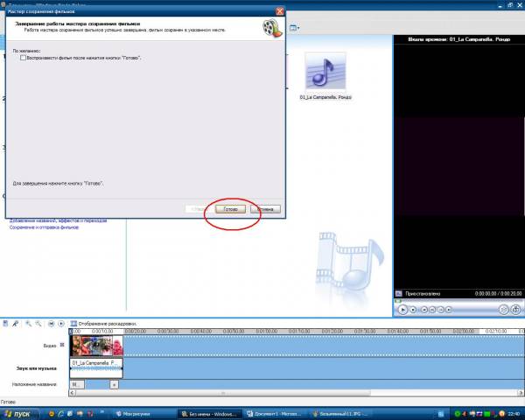This screenshot has height=420, width=525.
Task: Click the language indicator in taskbar
Action: (441, 414)
